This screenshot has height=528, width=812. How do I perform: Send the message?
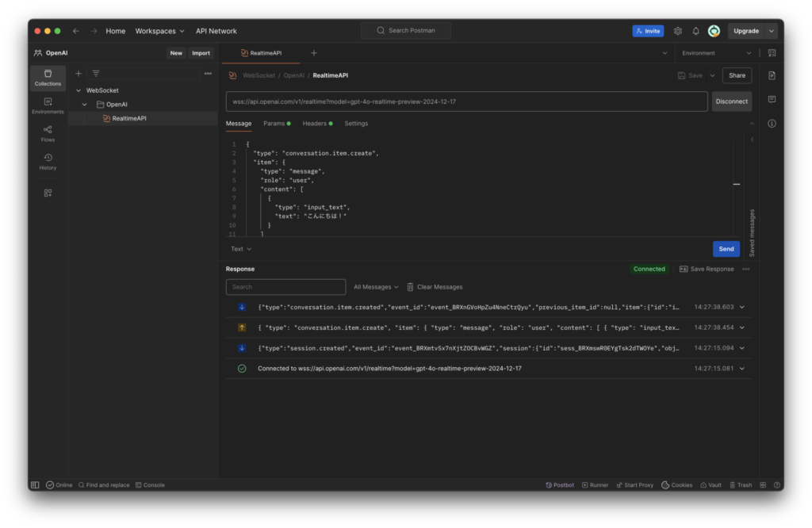[x=726, y=249]
